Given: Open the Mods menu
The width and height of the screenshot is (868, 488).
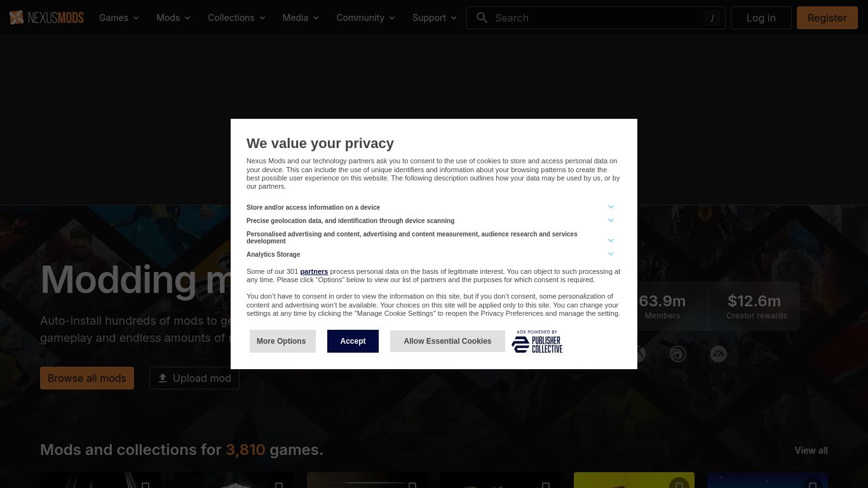Looking at the screenshot, I should click(173, 18).
